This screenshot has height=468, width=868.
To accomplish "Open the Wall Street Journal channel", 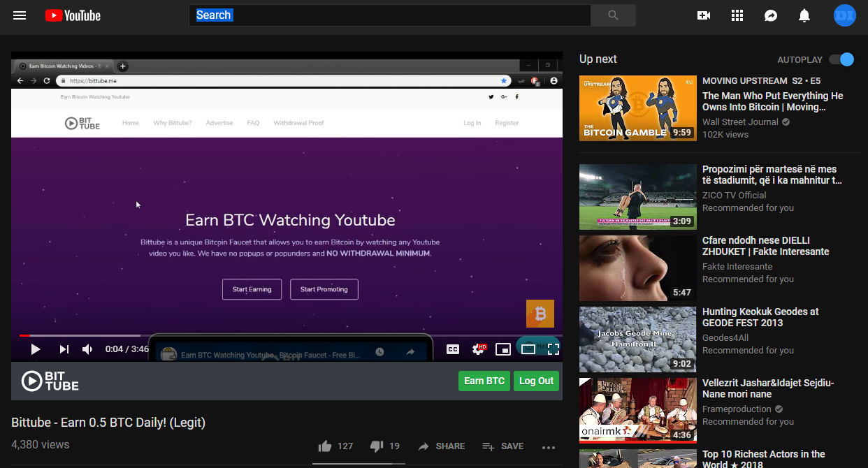I will click(x=740, y=122).
